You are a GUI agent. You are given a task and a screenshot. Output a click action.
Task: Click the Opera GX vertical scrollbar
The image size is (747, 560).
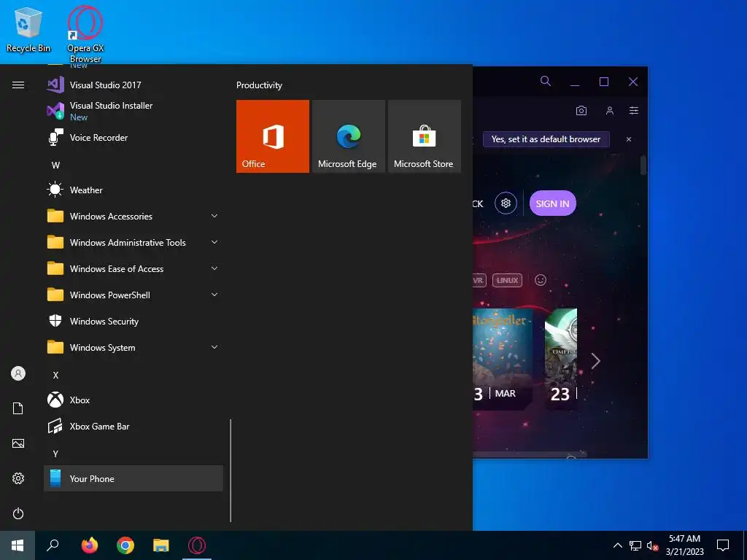click(643, 166)
